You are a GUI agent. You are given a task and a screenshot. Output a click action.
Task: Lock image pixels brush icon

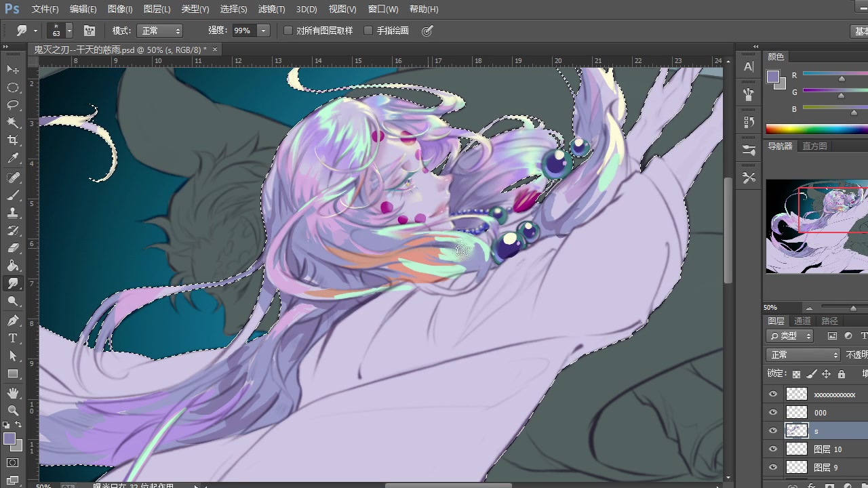click(811, 374)
